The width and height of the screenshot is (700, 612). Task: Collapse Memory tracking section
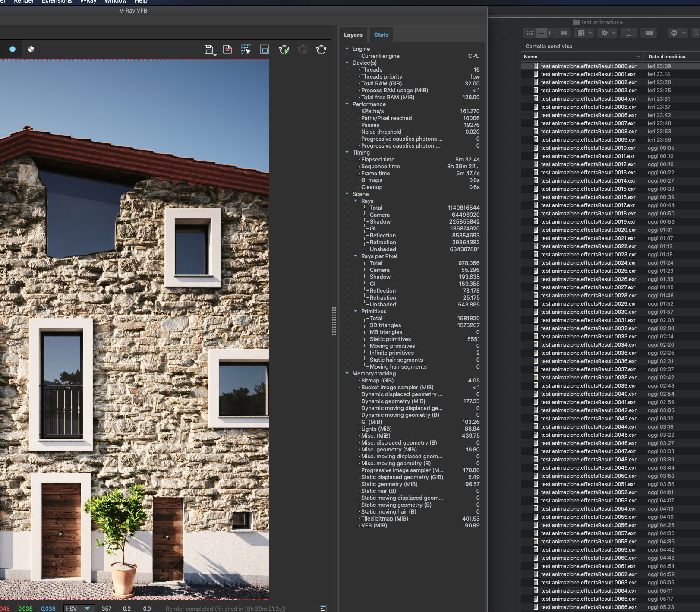(x=347, y=373)
